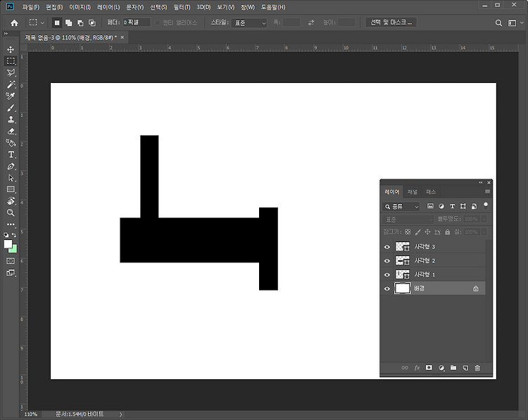Open the 칠 fill dropdown arrow

click(x=484, y=232)
